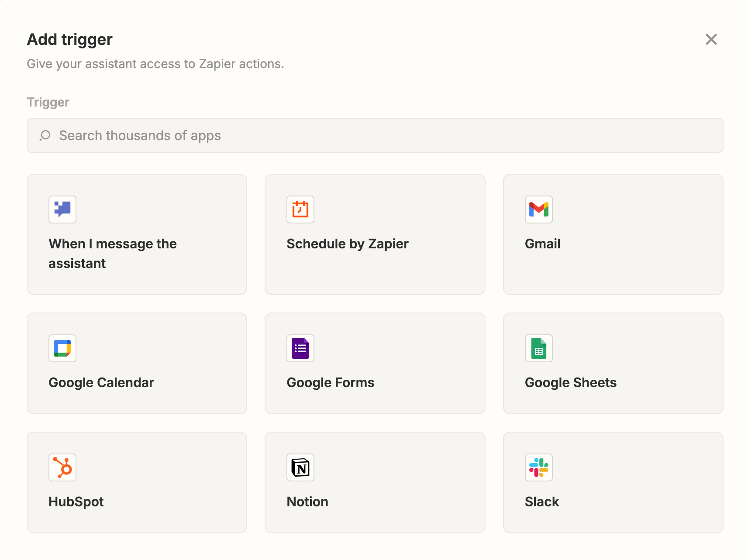Click the Slack logo icon
Image resolution: width=748 pixels, height=560 pixels.
pos(539,467)
